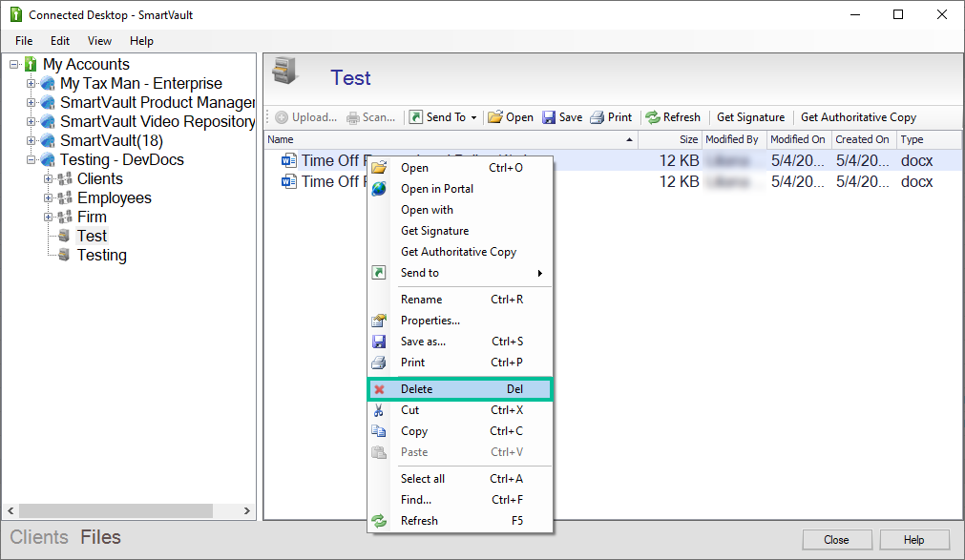Sort files by the Name column header
965x560 pixels.
(451, 139)
